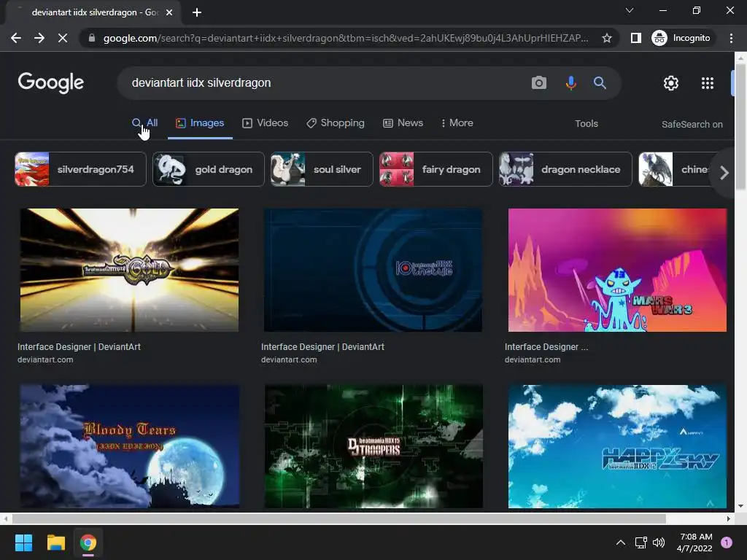Select the gold dragon suggestion chip
The width and height of the screenshot is (747, 560).
pyautogui.click(x=208, y=169)
